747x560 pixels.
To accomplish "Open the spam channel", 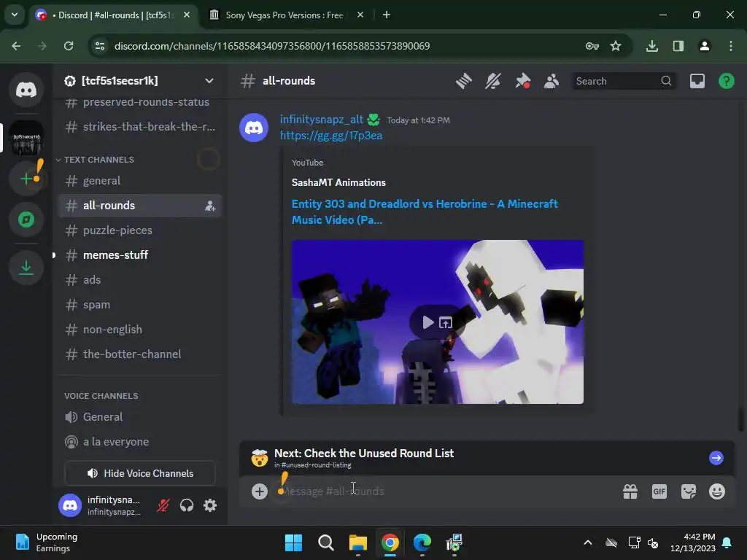I will (x=140, y=305).
